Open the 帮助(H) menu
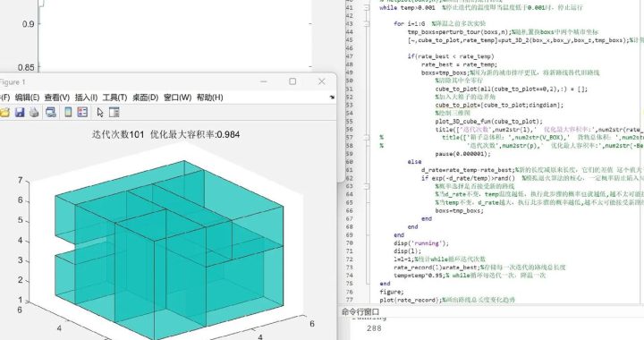The height and width of the screenshot is (340, 644). click(210, 98)
